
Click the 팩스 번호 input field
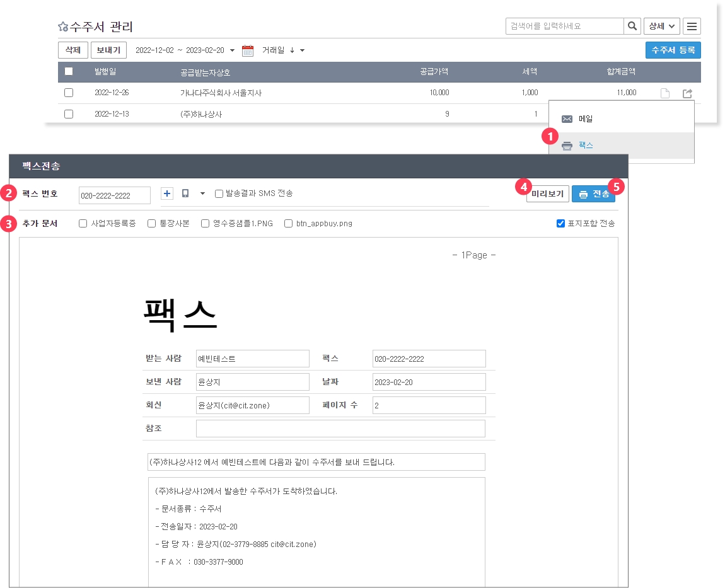pyautogui.click(x=114, y=195)
